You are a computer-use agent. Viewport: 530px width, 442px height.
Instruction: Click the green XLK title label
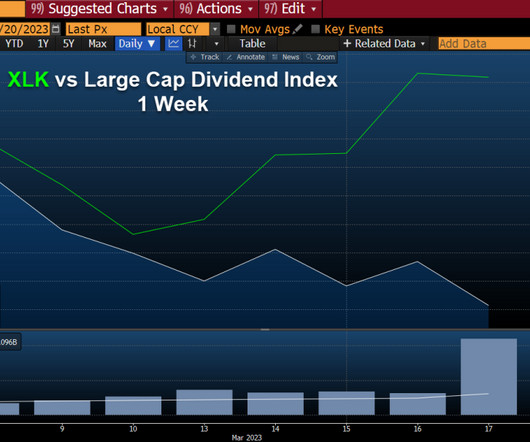tap(28, 80)
